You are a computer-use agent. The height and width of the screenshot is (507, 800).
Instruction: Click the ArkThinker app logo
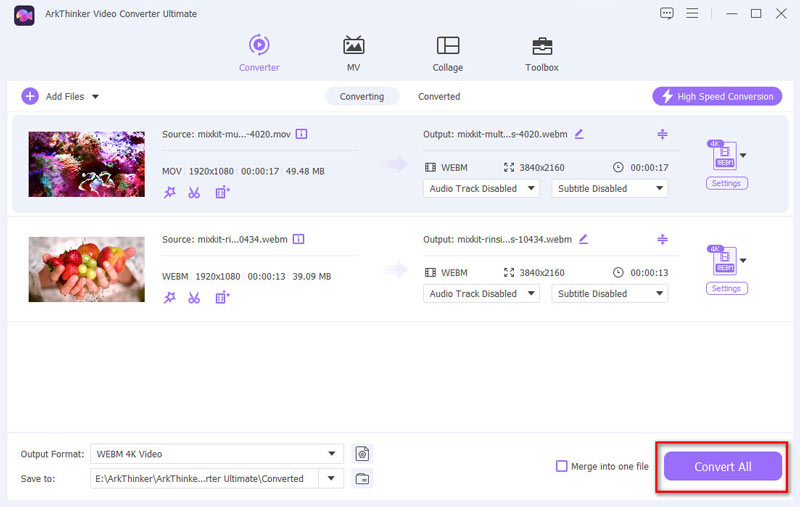coord(24,15)
